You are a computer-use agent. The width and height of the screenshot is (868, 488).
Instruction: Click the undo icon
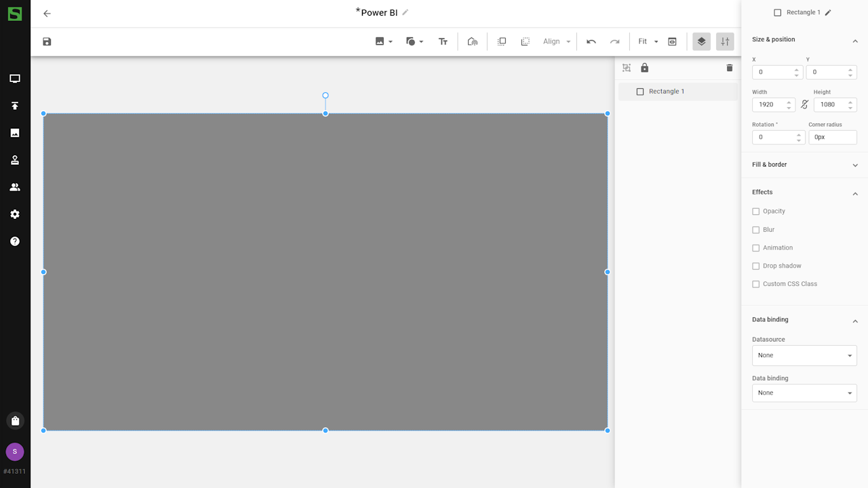tap(591, 42)
